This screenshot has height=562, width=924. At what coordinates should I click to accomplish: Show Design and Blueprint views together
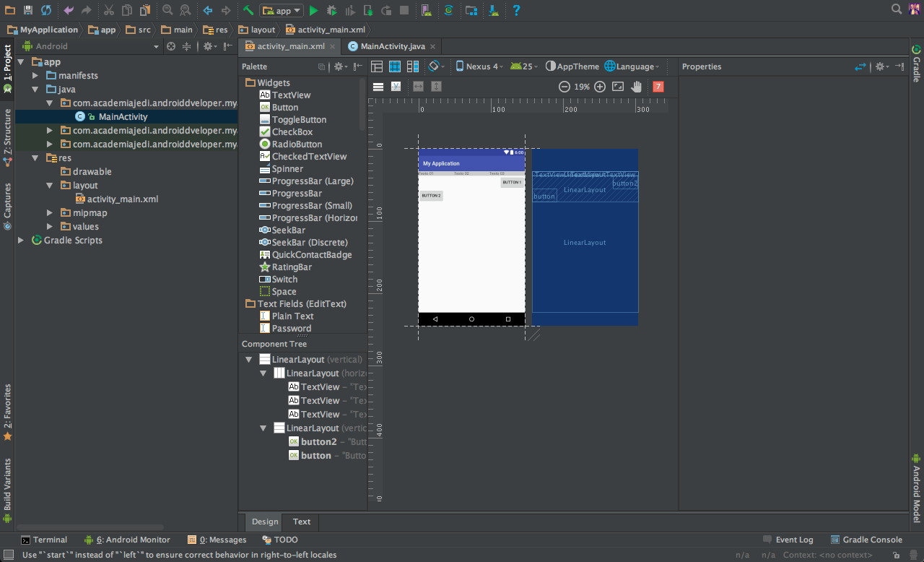point(413,66)
